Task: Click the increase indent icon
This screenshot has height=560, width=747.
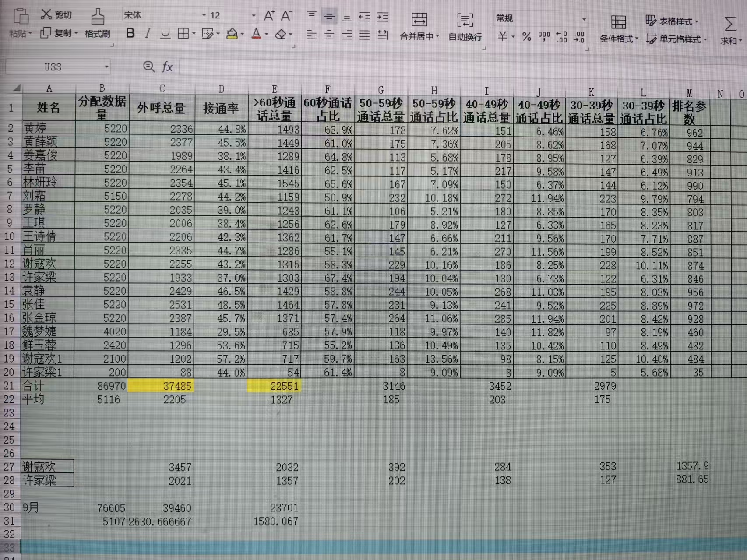Action: pyautogui.click(x=382, y=17)
